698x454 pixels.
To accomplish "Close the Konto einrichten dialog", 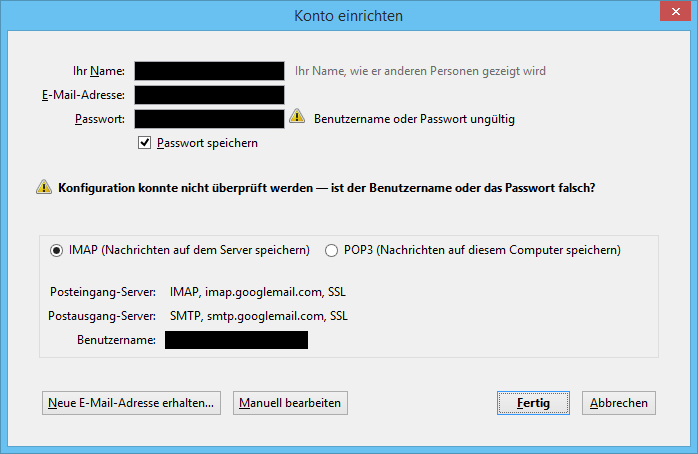I will pos(675,11).
